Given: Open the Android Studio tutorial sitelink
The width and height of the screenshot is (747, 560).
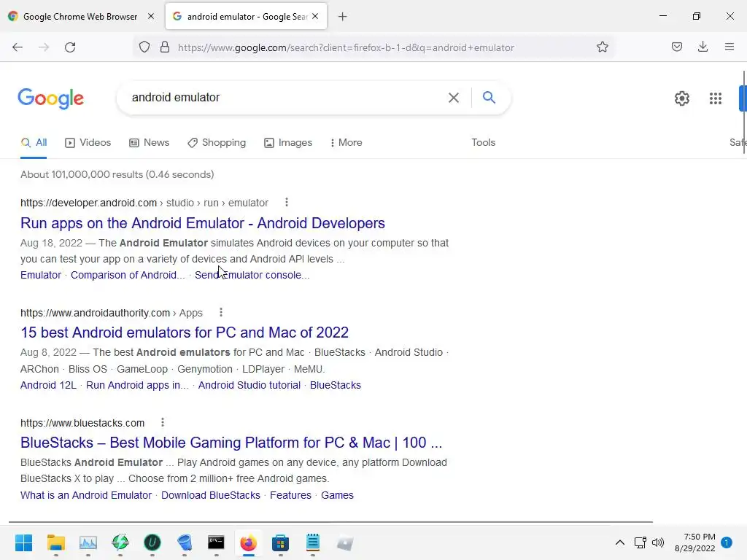Looking at the screenshot, I should click(249, 385).
